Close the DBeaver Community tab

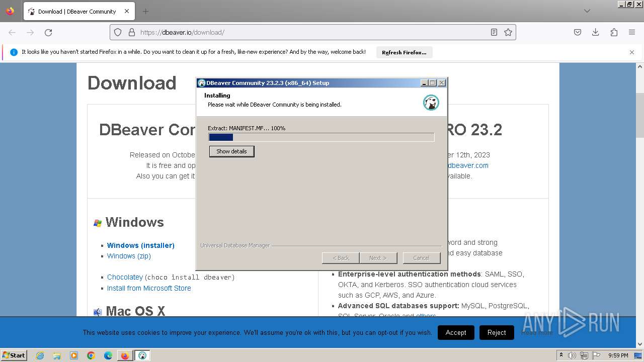click(127, 11)
